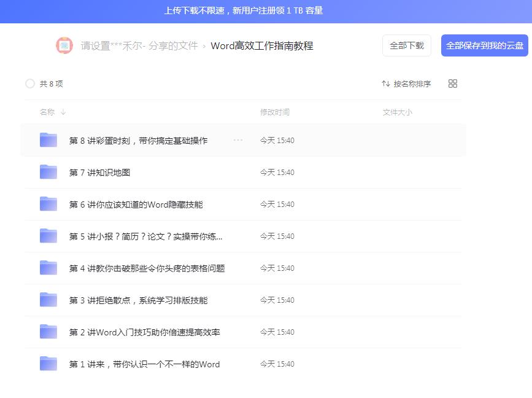Click the 修改时间 column header

pos(275,112)
